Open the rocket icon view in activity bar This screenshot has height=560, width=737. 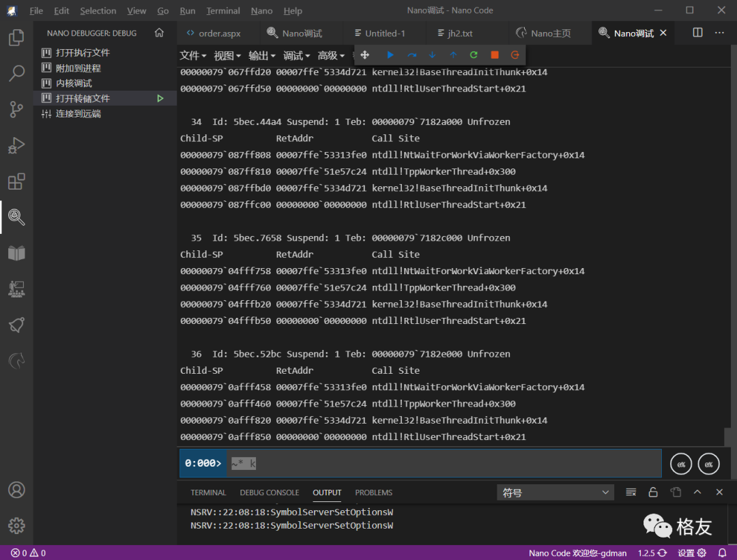[16, 325]
